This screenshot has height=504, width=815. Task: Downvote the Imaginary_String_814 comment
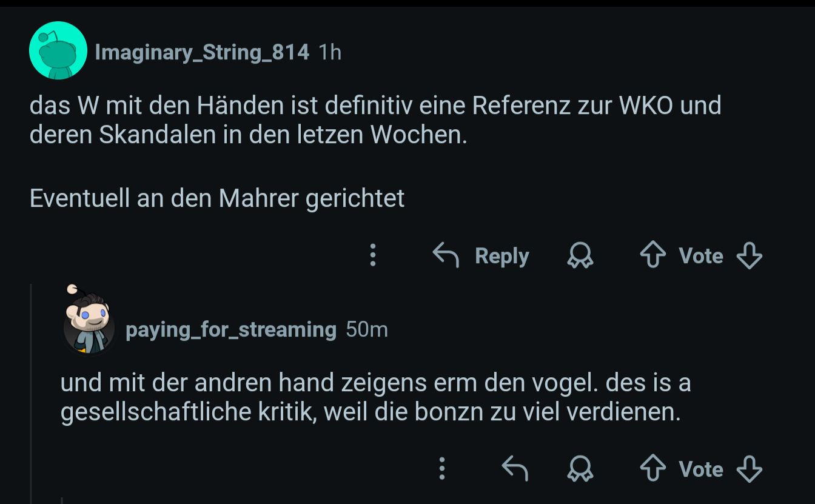[749, 255]
